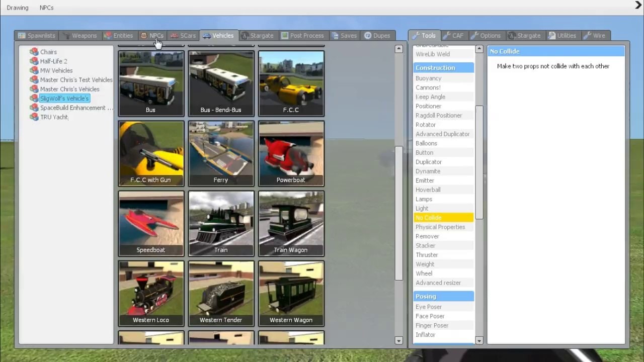Click the icon beside Master Chris's Vehicles
The width and height of the screenshot is (644, 362).
click(34, 89)
